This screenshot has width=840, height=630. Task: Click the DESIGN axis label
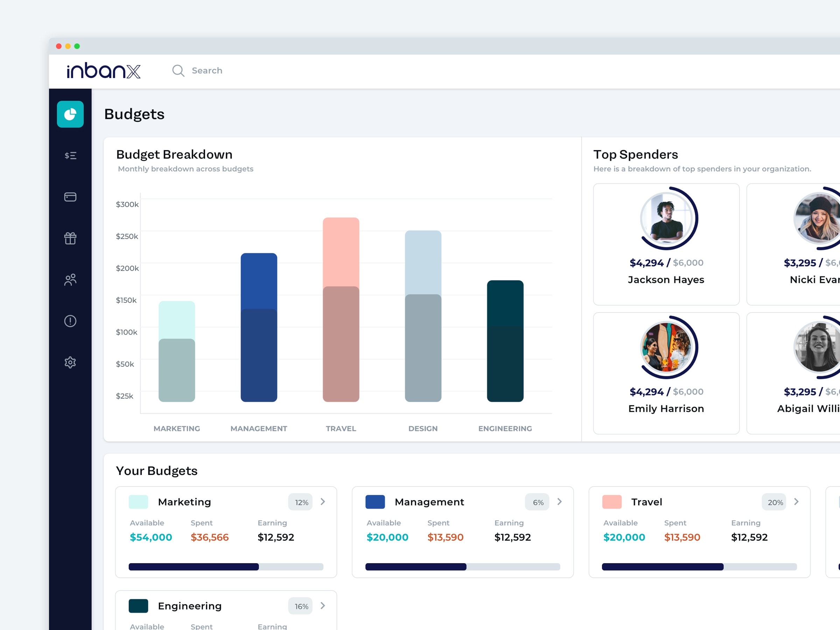coord(423,429)
